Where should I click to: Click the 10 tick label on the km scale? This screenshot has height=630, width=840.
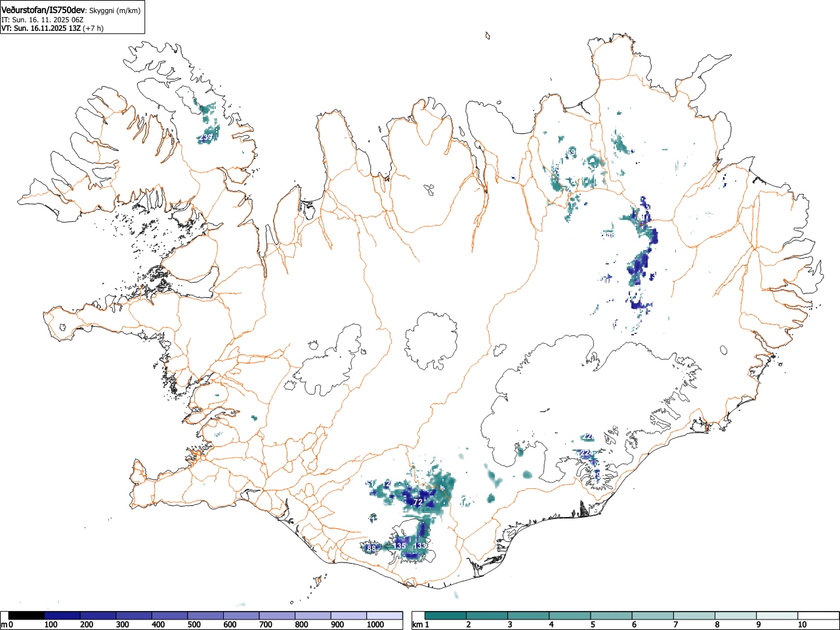(x=802, y=625)
